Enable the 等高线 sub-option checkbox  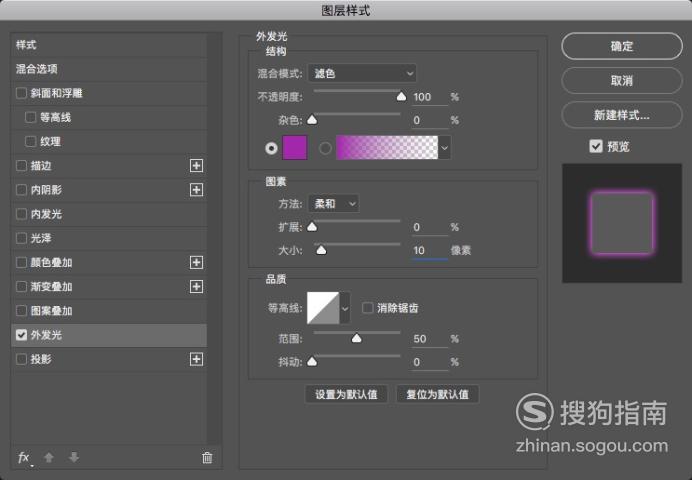pyautogui.click(x=30, y=117)
